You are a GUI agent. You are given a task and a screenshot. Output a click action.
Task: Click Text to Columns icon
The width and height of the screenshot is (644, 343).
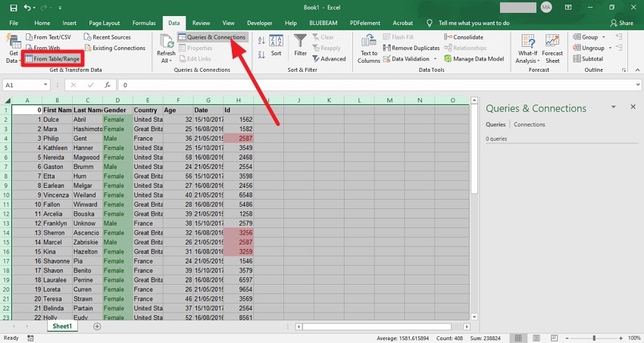(x=368, y=41)
